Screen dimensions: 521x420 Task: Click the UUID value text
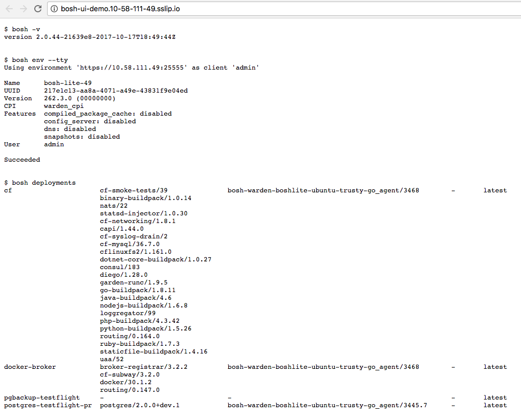(x=116, y=91)
